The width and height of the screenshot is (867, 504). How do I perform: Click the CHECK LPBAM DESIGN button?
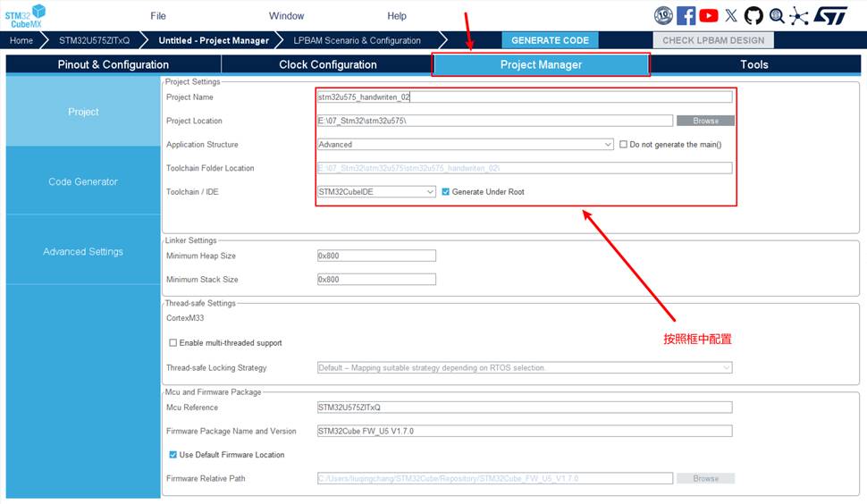coord(713,40)
